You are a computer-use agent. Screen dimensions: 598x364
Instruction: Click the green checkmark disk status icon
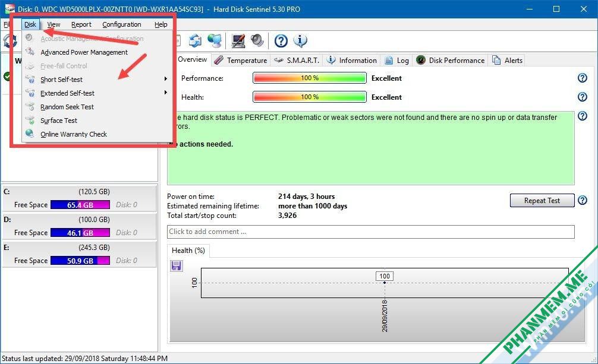pyautogui.click(x=7, y=76)
